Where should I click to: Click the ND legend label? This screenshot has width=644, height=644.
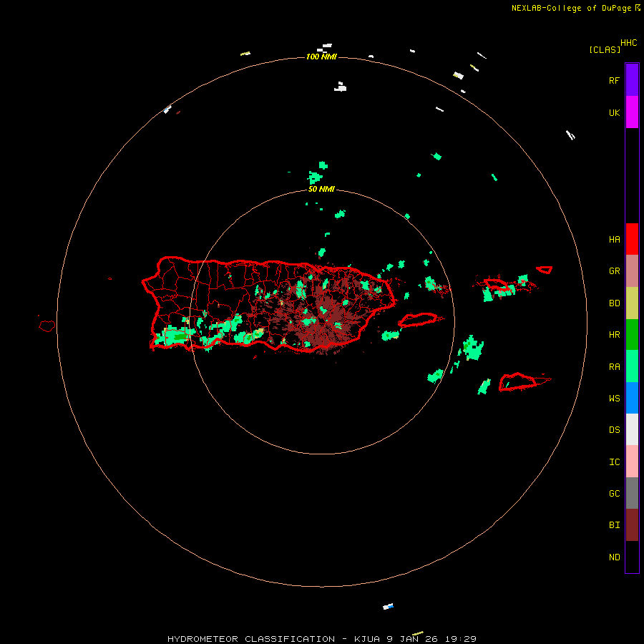tap(614, 557)
